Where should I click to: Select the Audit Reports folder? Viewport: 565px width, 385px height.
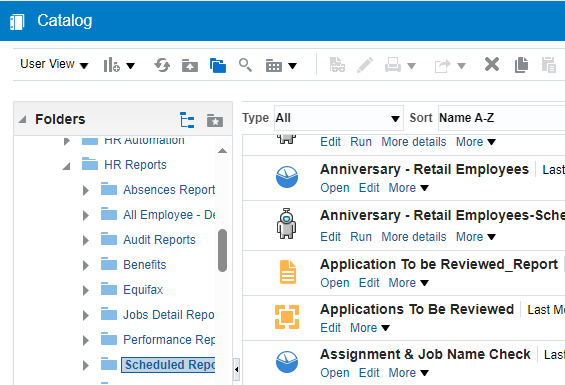pyautogui.click(x=159, y=240)
